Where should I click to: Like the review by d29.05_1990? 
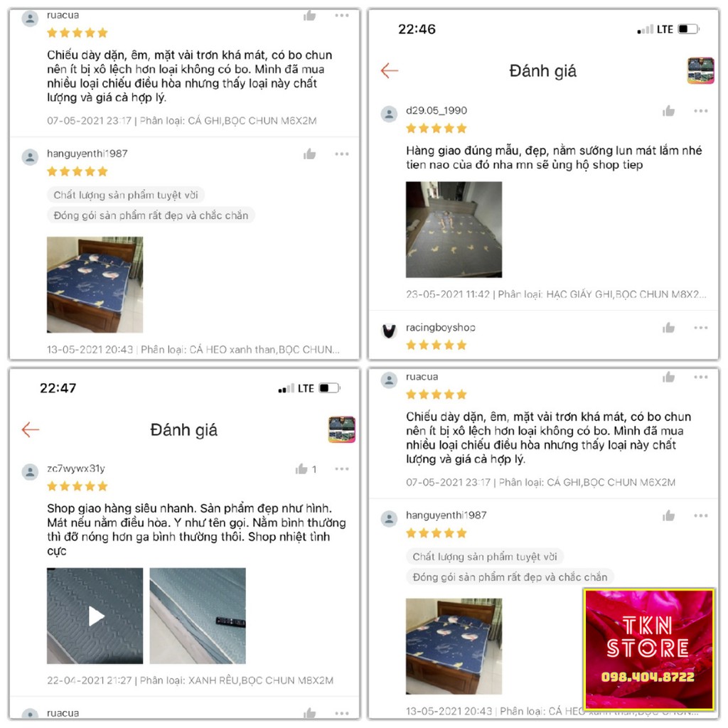(668, 110)
